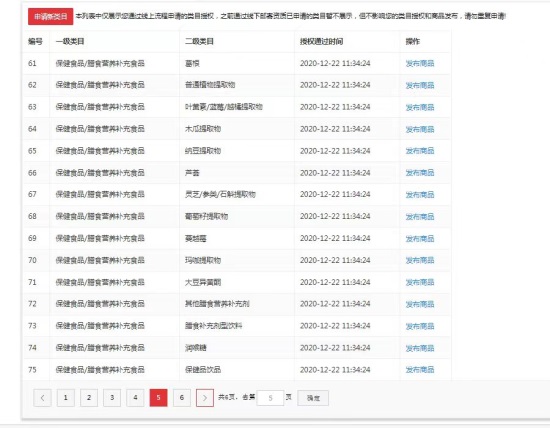Click the 二级类目 column header
550x428 pixels.
[x=199, y=41]
